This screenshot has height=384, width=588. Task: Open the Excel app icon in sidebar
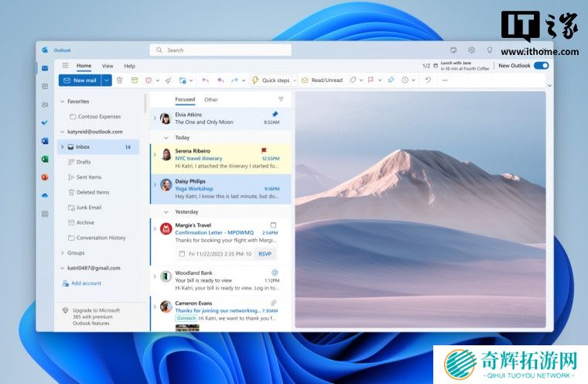tap(45, 159)
